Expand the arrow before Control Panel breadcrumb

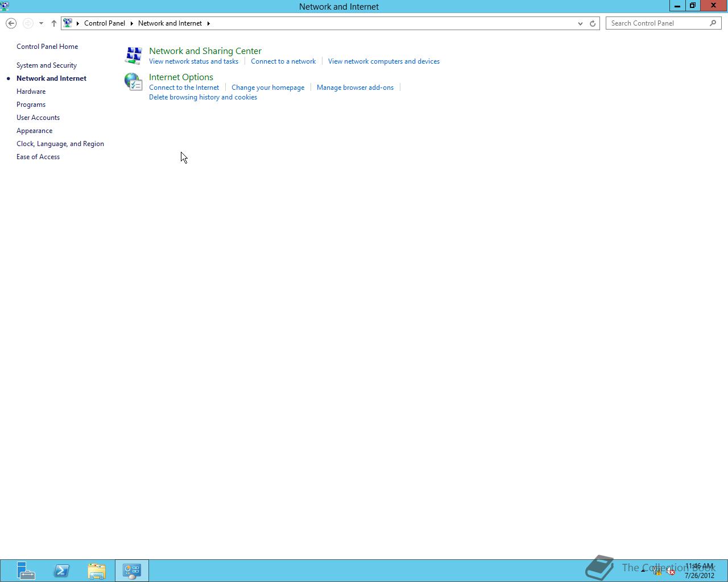pos(78,23)
